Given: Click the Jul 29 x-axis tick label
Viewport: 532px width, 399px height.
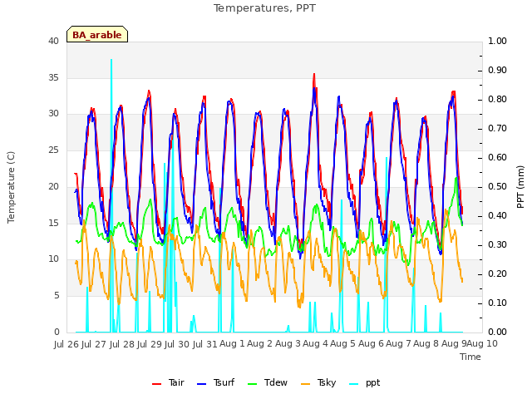Looking at the screenshot, I should [150, 344].
